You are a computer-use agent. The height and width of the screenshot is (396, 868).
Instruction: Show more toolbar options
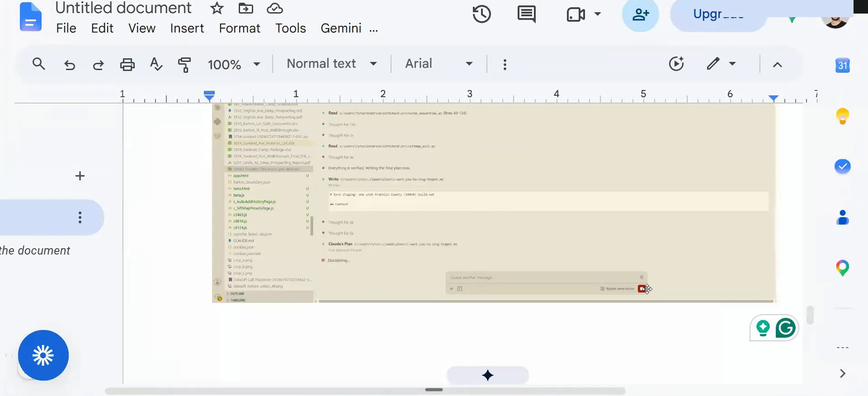click(505, 65)
